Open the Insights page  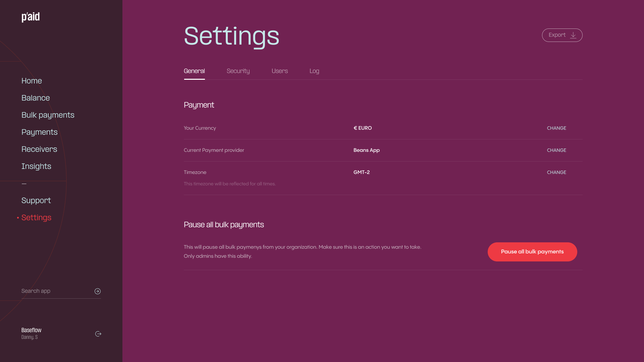[x=36, y=166]
